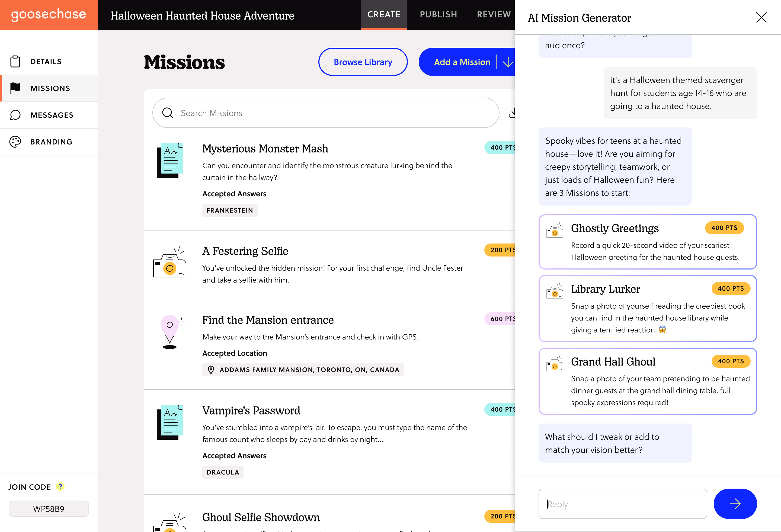
Task: Click the Add a Mission button
Action: (462, 62)
